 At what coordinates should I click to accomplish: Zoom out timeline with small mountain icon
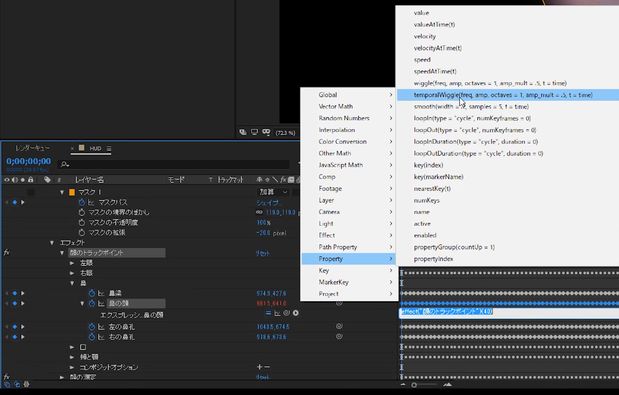tap(403, 384)
